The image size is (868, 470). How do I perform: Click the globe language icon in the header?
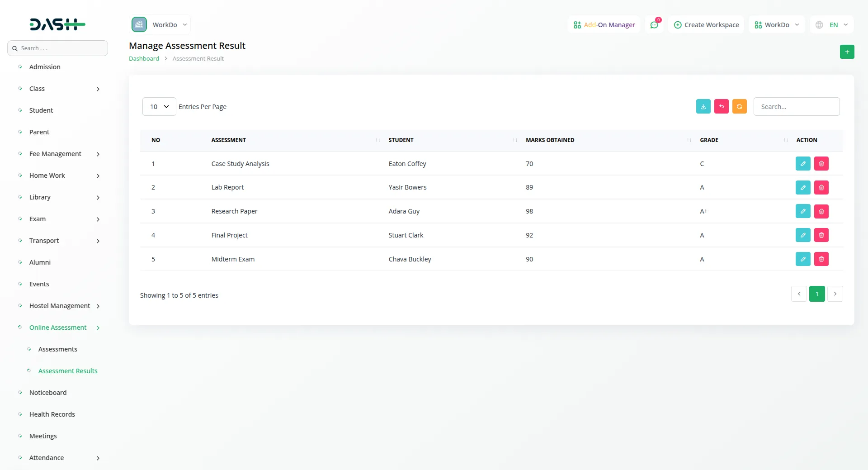[x=819, y=24]
